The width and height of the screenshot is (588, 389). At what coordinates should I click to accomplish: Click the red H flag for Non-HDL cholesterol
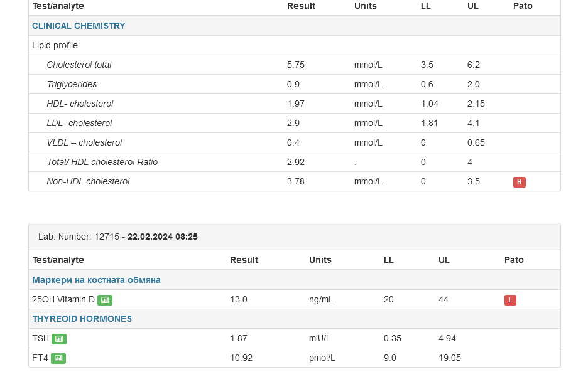coord(519,182)
